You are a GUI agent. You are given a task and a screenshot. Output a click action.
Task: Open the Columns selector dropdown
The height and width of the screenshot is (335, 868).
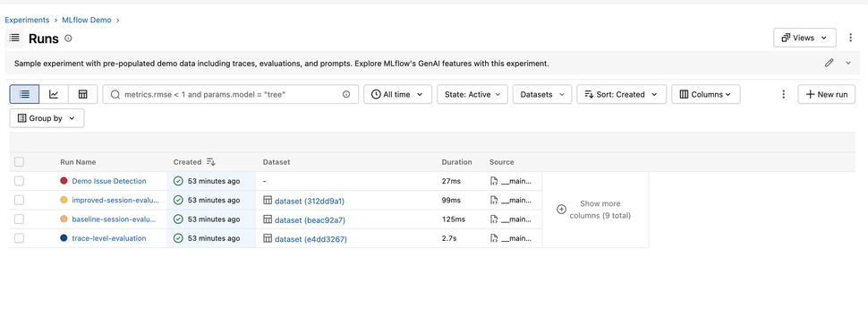[706, 94]
